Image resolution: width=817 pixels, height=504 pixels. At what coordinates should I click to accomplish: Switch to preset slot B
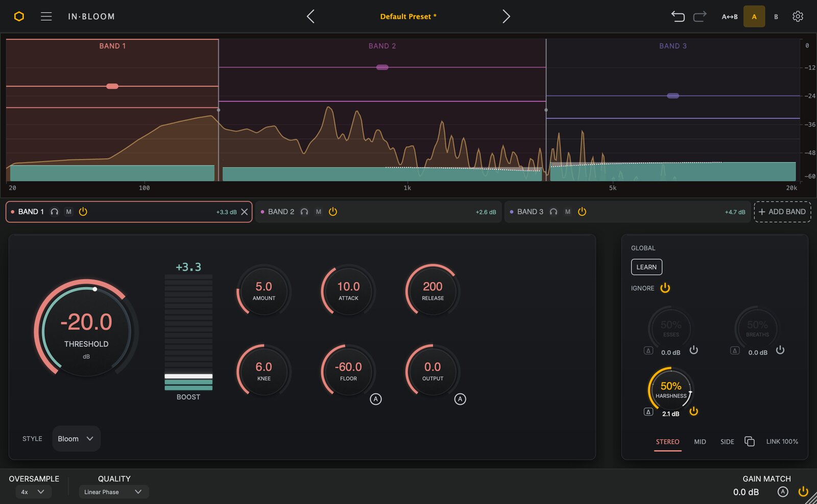click(x=776, y=17)
